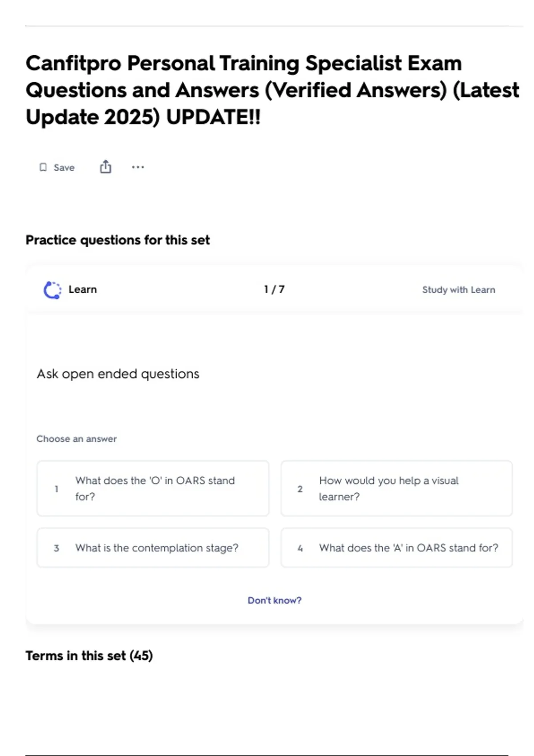The height and width of the screenshot is (756, 534).
Task: Click the Save label text
Action: pos(64,168)
